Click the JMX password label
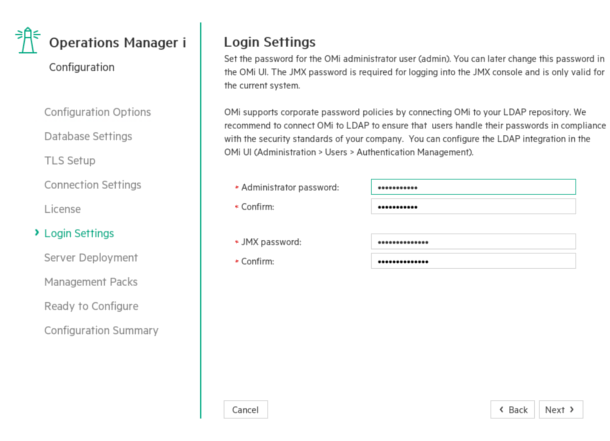 click(271, 242)
